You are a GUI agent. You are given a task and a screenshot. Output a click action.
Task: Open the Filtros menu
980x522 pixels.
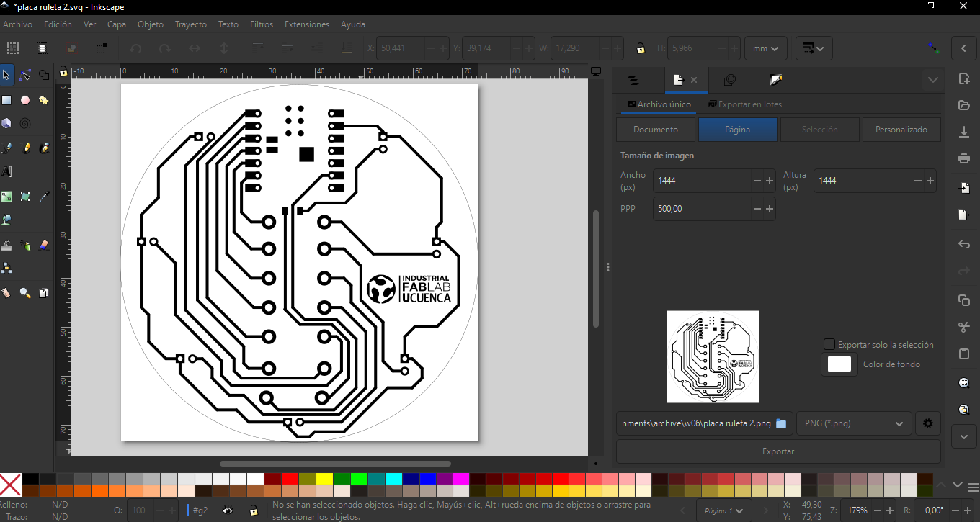click(262, 24)
